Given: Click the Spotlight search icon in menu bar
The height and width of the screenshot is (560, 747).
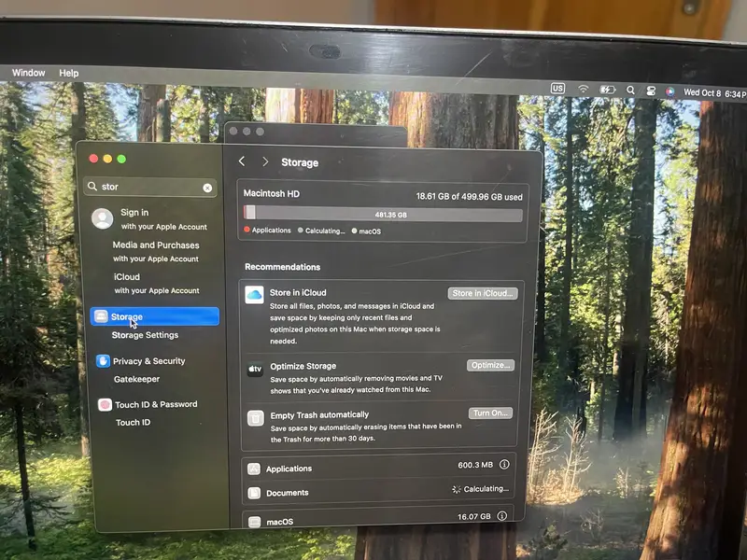Looking at the screenshot, I should point(630,91).
